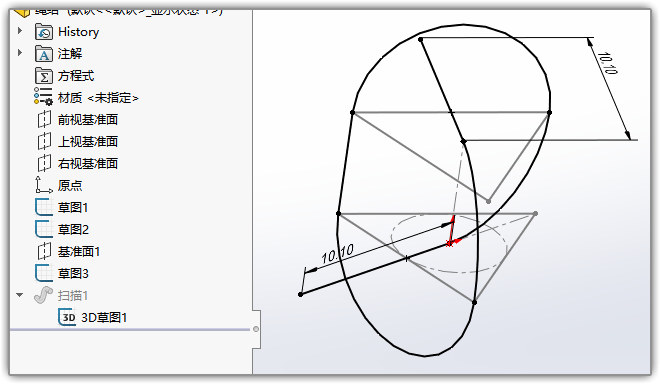The width and height of the screenshot is (660, 384).
Task: Click the 前视基准面 plane icon
Action: pos(44,120)
